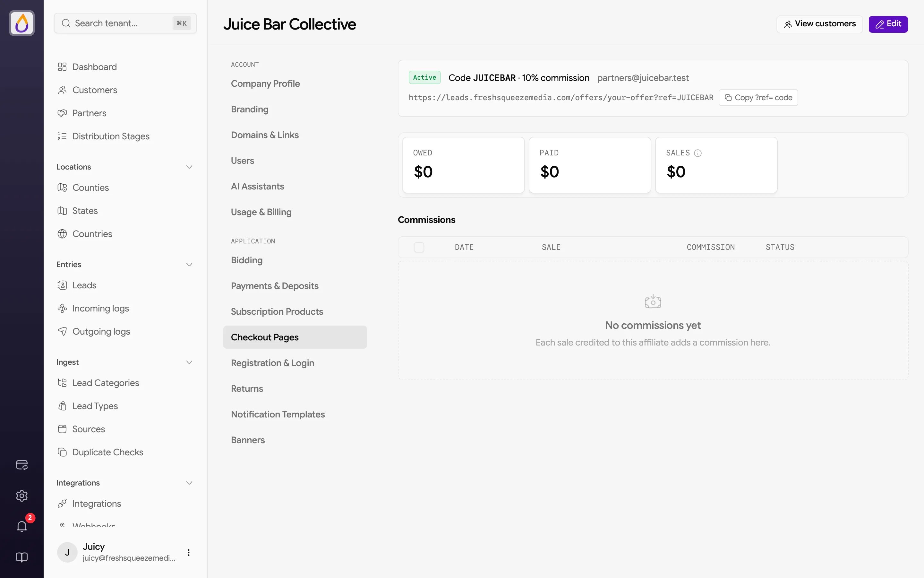Screen dimensions: 924x578
Task: Click the Dashboard grid icon
Action: click(x=62, y=67)
